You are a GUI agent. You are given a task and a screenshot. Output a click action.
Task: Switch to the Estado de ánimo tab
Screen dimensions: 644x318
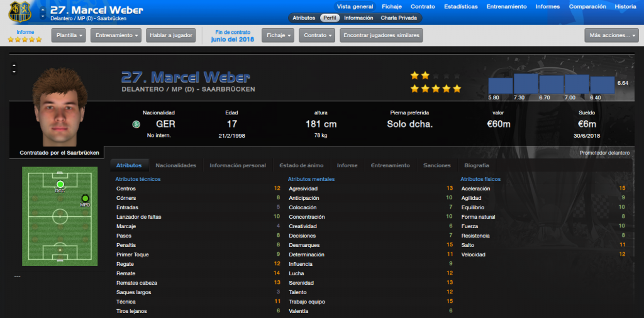[301, 165]
